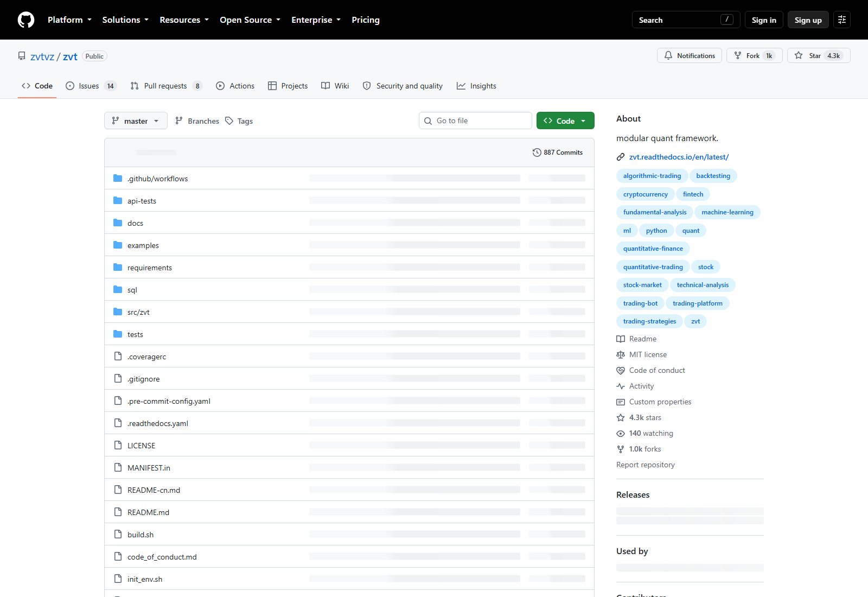
Task: Click the Custom properties note icon
Action: click(621, 402)
